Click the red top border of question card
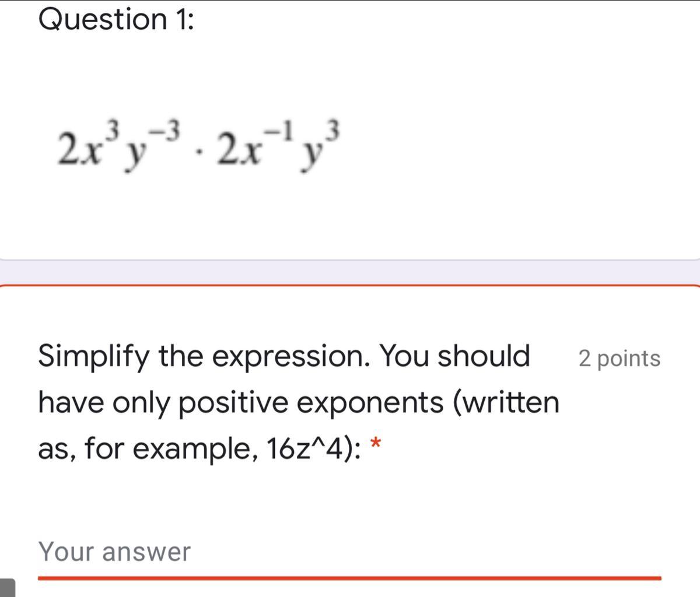 point(350,286)
